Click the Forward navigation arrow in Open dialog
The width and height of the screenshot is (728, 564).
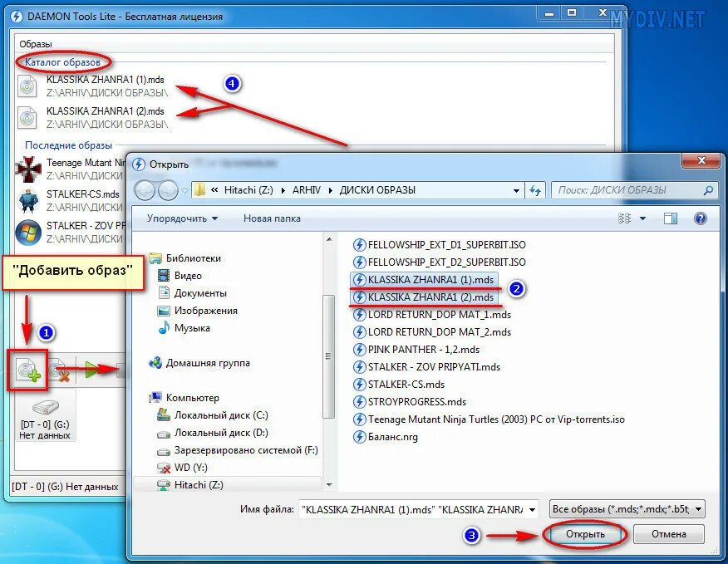pyautogui.click(x=168, y=190)
